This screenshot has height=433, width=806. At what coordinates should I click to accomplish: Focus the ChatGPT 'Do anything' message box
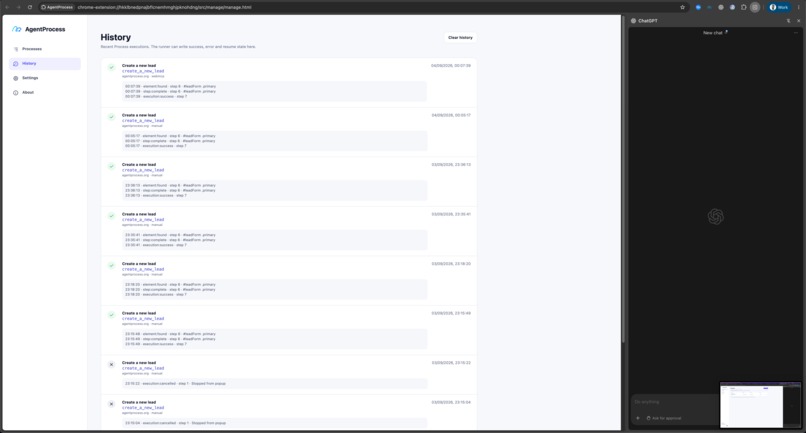673,402
